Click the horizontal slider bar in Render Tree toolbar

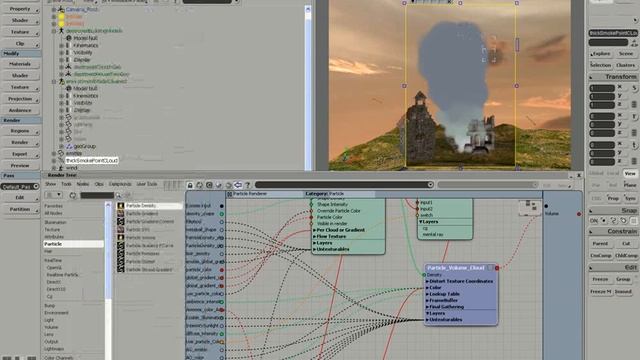click(x=344, y=185)
